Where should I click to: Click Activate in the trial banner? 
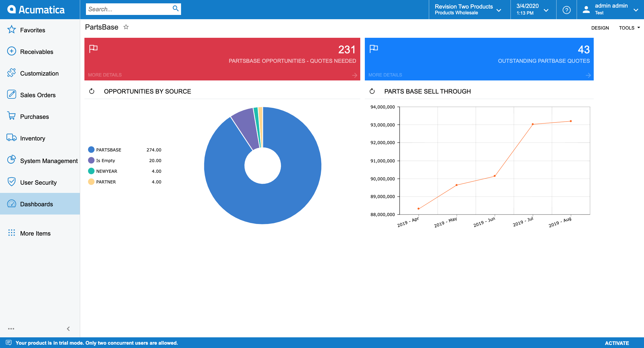tap(617, 343)
